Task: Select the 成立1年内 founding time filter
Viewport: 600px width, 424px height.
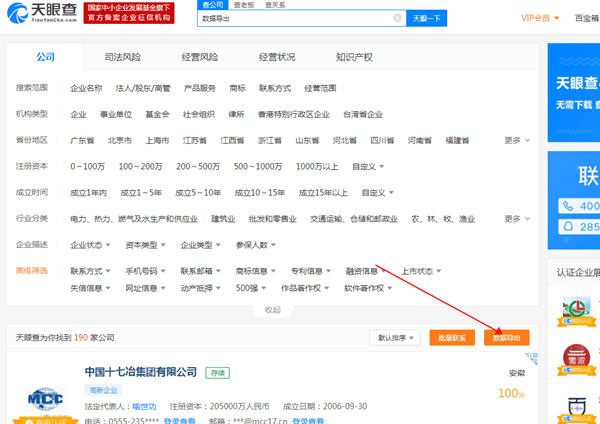Action: (89, 192)
